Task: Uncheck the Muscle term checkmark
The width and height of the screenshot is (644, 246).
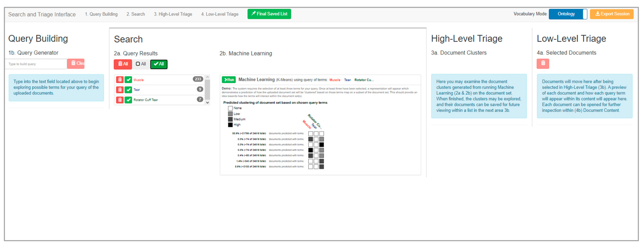Action: click(x=128, y=80)
